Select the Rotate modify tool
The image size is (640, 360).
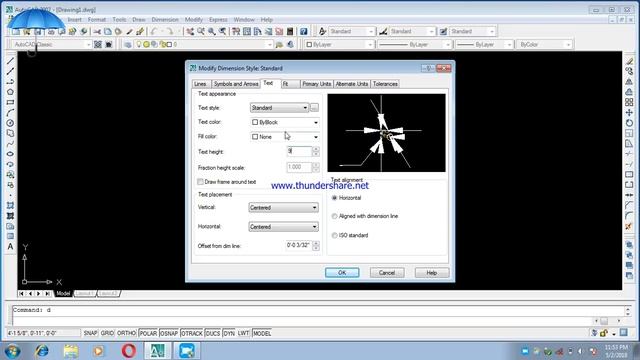pos(629,122)
